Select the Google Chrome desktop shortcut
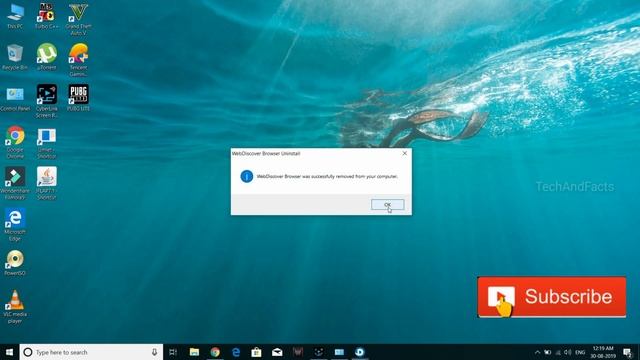Viewport: 640px width, 360px height. click(x=15, y=143)
